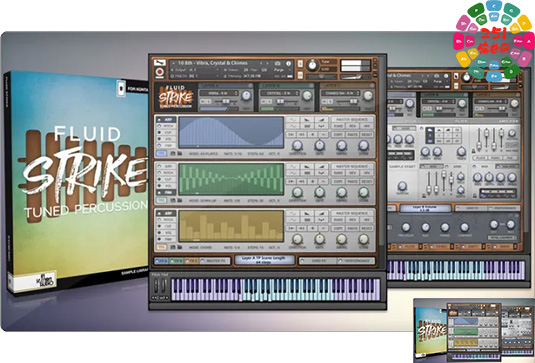Turn the Tune knob in header
This screenshot has height=363, width=535.
tap(312, 65)
